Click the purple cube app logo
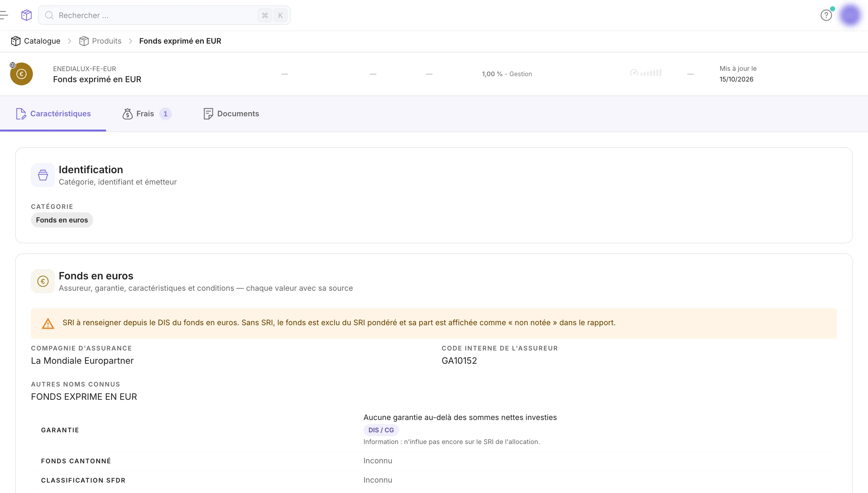 (27, 15)
